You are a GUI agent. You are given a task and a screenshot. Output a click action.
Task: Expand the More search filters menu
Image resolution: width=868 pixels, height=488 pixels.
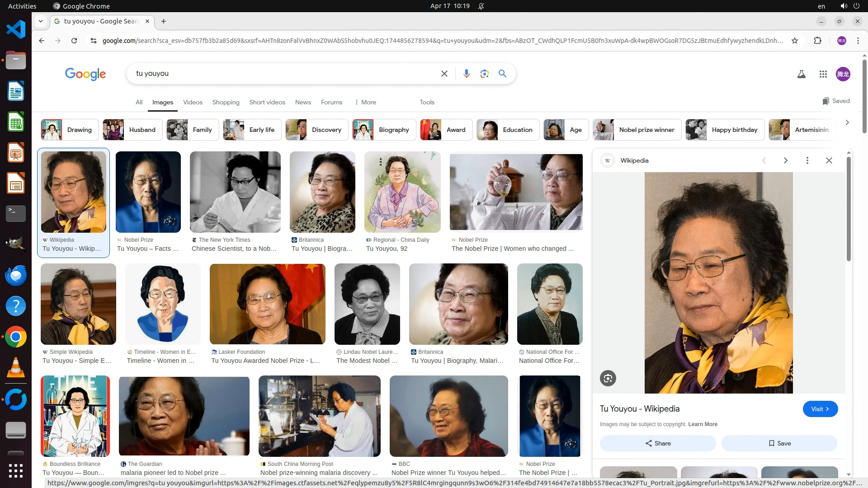point(365,102)
